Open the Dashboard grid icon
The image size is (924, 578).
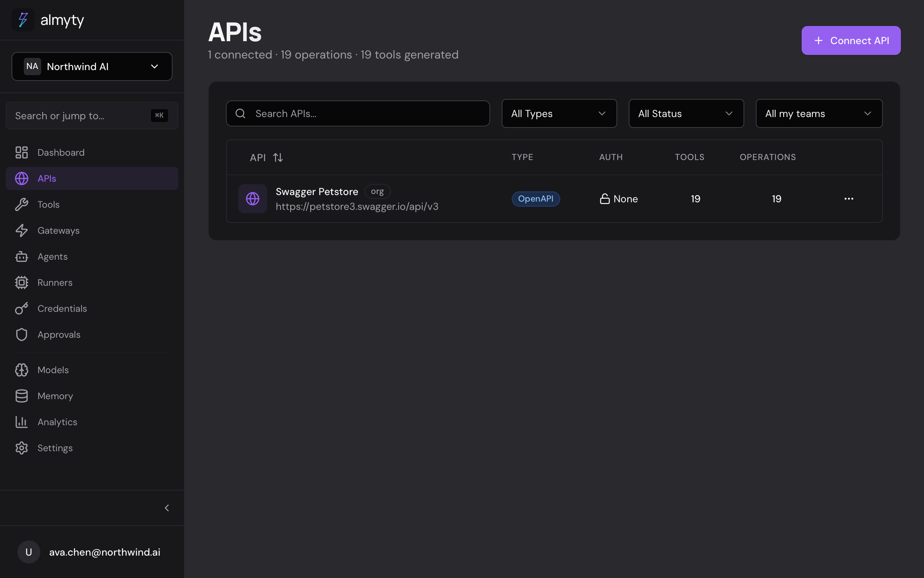tap(21, 152)
